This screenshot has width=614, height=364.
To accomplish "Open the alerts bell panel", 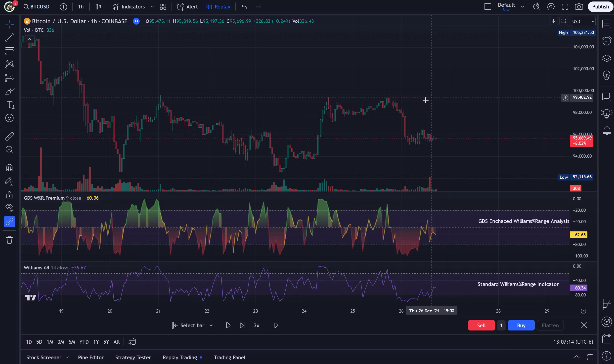I will (607, 130).
